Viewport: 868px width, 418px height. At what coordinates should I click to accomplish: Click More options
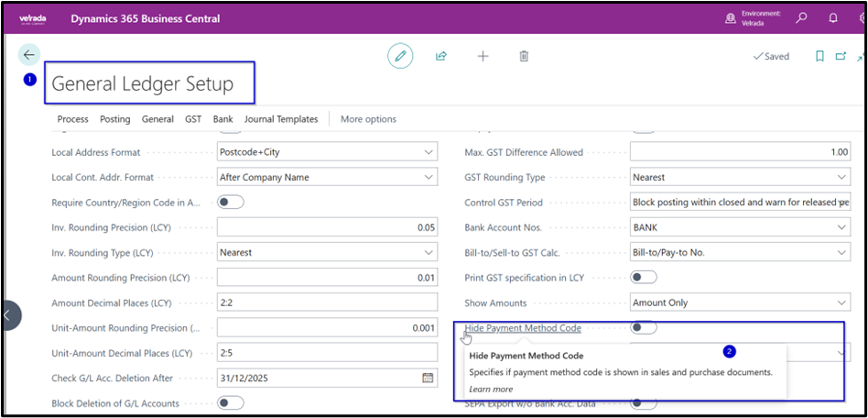pos(369,119)
